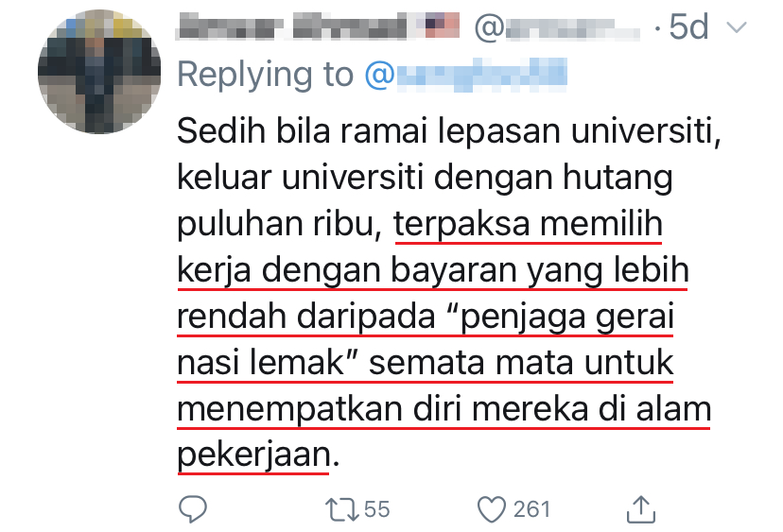The image size is (783, 532).
Task: View the 55 retweets count
Action: click(x=376, y=509)
